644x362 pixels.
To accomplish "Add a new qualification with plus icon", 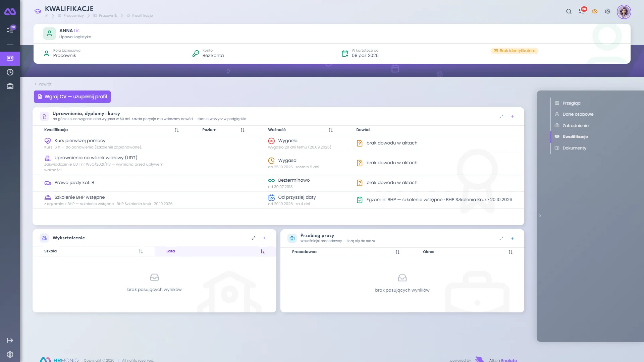I will pyautogui.click(x=513, y=116).
